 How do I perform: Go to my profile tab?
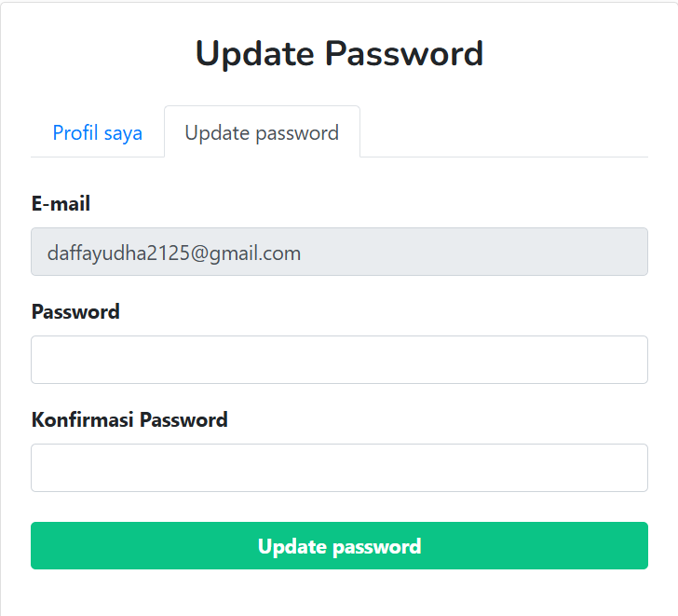click(98, 132)
